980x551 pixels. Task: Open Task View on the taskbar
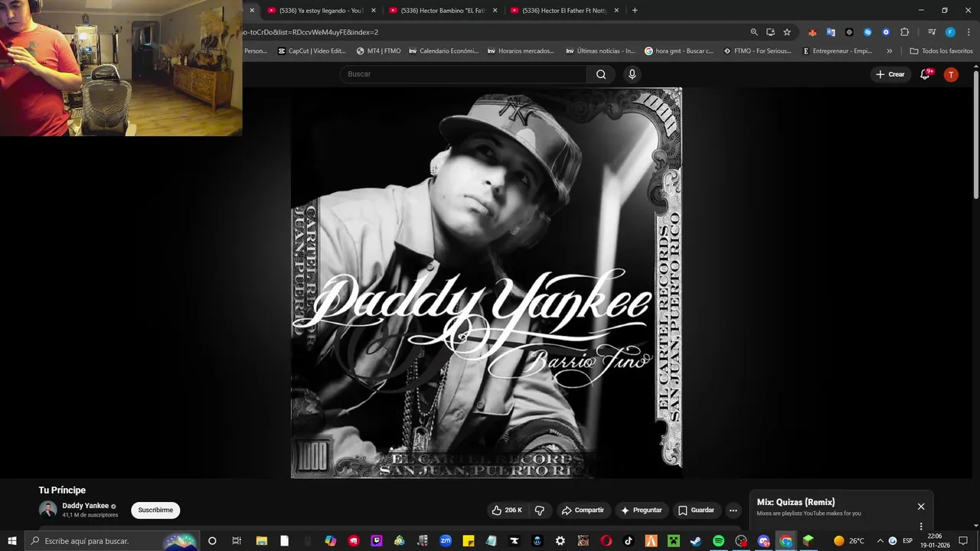pos(237,541)
